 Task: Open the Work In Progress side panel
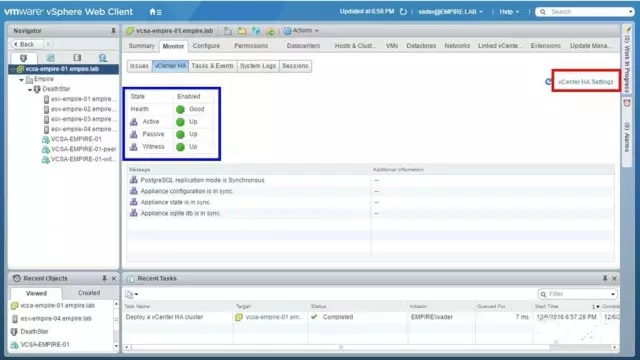pos(627,60)
